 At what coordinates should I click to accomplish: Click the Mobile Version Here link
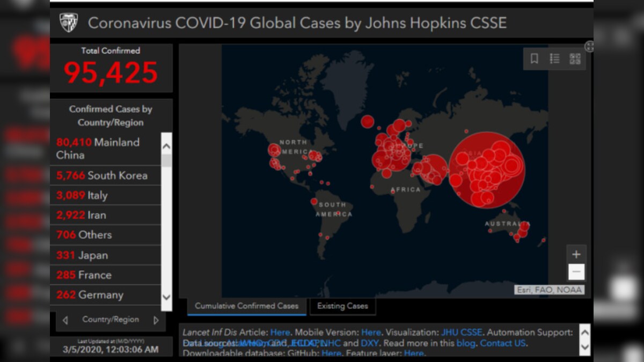tap(371, 332)
